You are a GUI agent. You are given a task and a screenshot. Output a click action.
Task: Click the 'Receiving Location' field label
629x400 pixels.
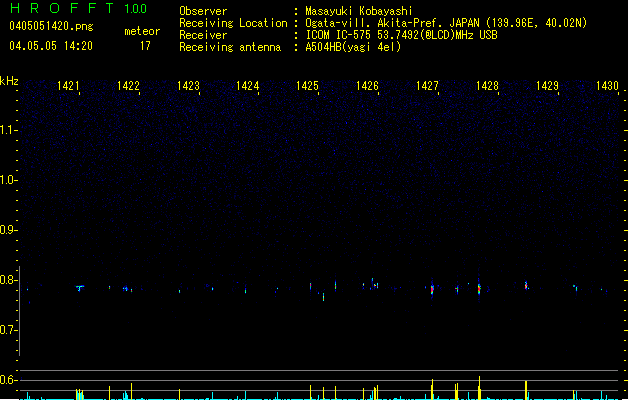pos(233,23)
